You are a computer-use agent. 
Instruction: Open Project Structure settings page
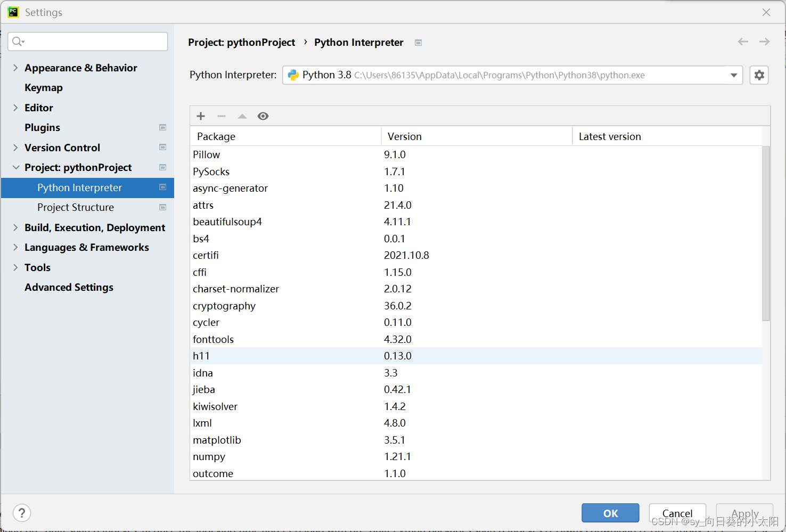point(76,208)
